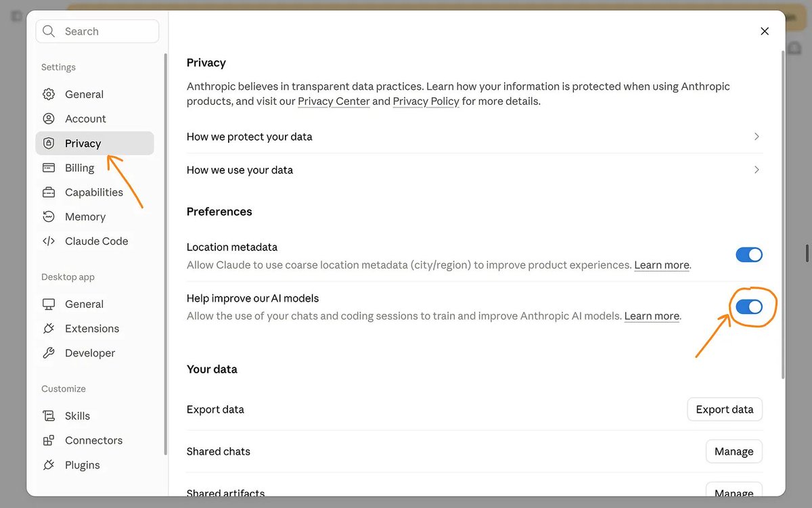
Task: Expand How we protect your data chevron
Action: [757, 137]
